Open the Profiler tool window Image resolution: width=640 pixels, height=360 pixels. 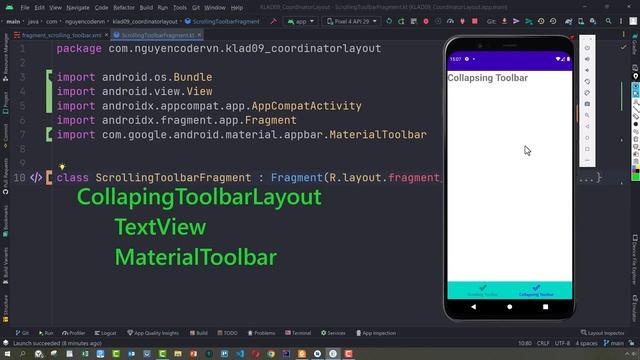(x=73, y=333)
